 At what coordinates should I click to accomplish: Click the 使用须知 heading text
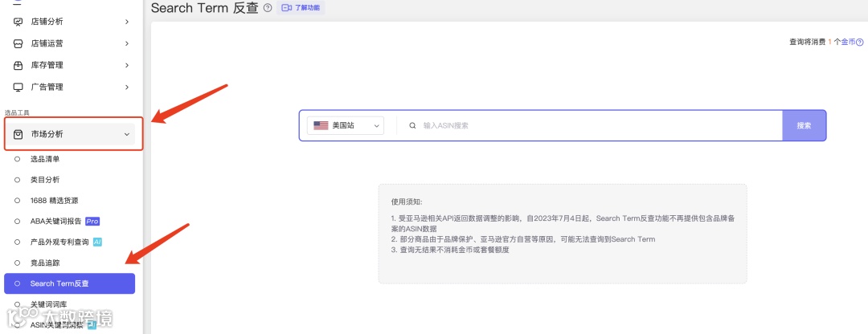point(407,202)
